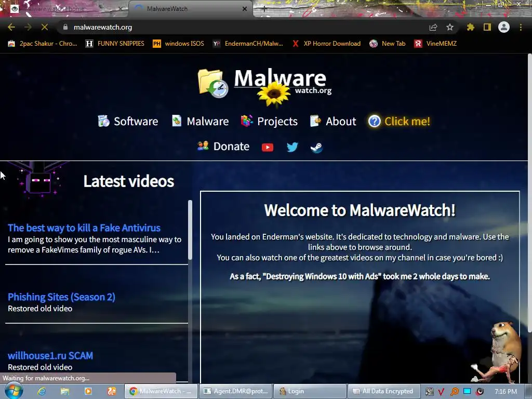Switch to the first 'home' tab

[x=64, y=9]
